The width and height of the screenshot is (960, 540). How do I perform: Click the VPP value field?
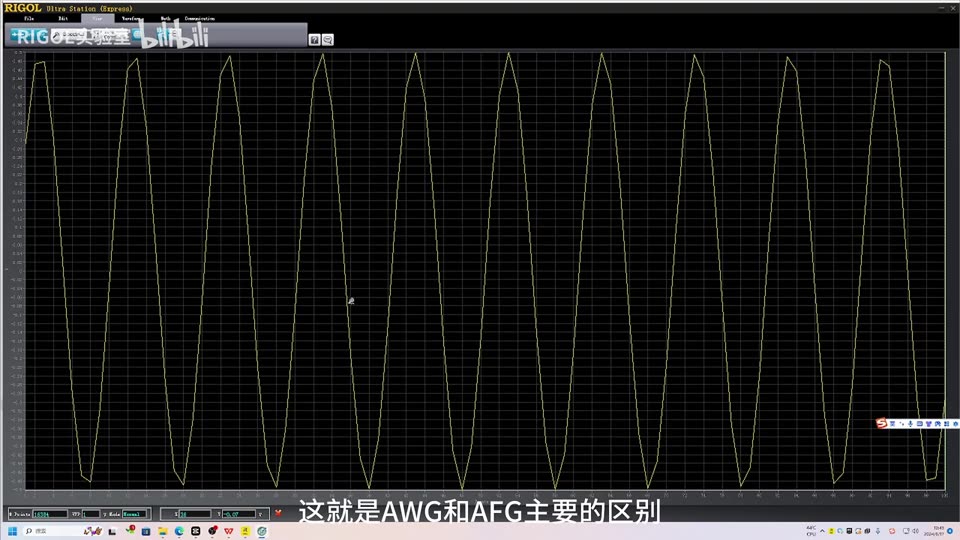pos(91,514)
